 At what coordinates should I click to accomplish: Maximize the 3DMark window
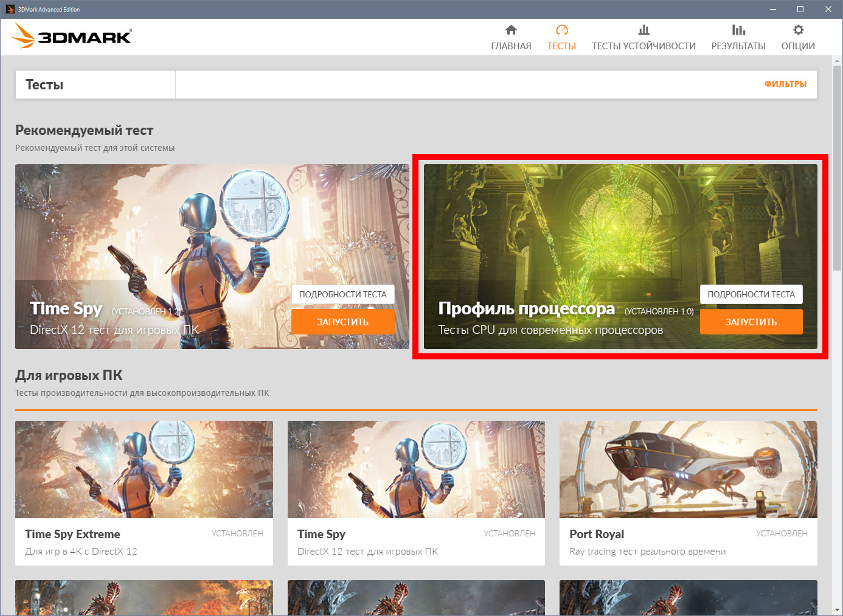[800, 9]
